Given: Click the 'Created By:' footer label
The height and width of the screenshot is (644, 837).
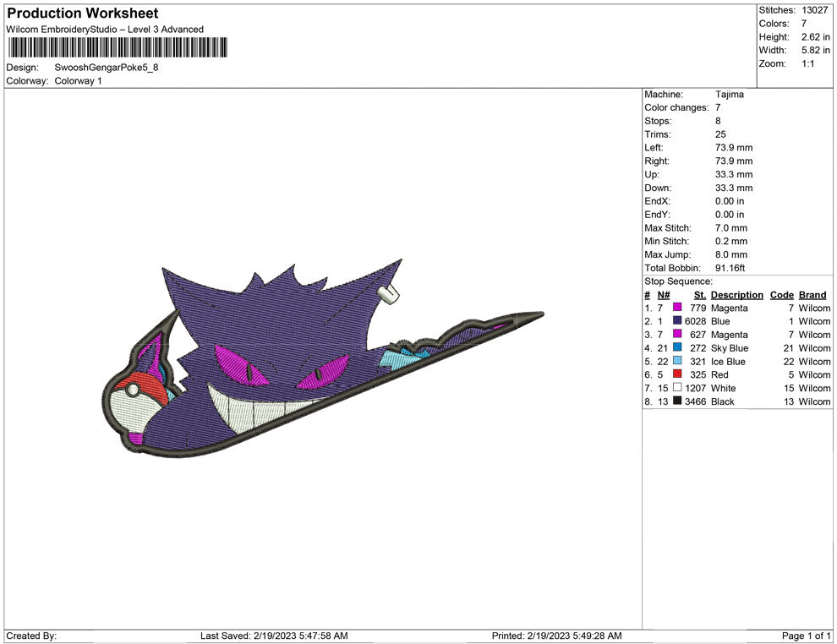Looking at the screenshot, I should [x=31, y=636].
